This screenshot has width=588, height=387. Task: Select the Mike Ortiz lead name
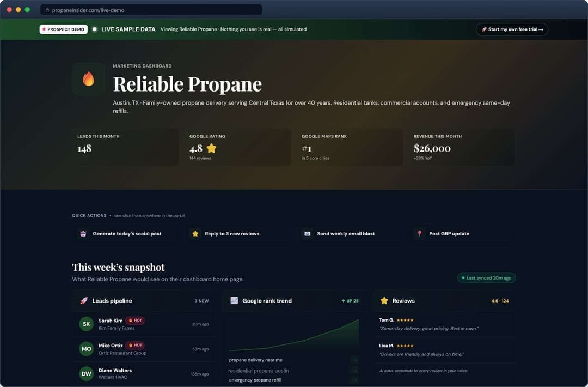tap(111, 346)
